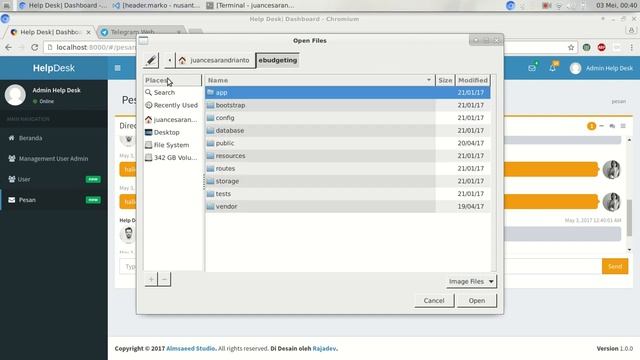This screenshot has height=360, width=640.
Task: Select the ebudgeting path breadcrumb
Action: [278, 60]
